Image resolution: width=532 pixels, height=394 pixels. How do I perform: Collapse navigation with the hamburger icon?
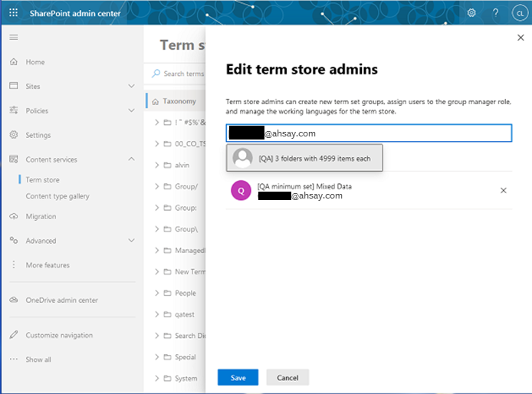click(x=13, y=38)
